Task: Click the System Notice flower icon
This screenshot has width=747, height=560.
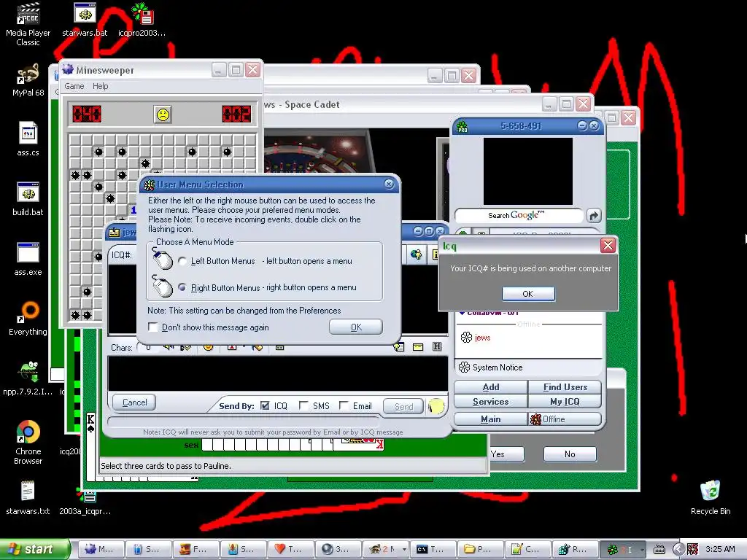Action: [464, 367]
